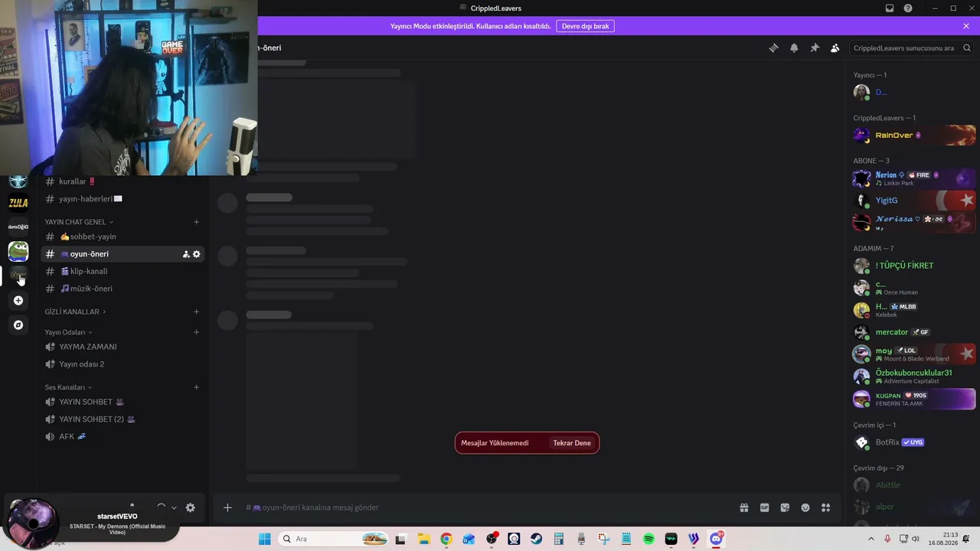This screenshot has width=980, height=551.
Task: Open user settings gear icon
Action: coord(191,507)
